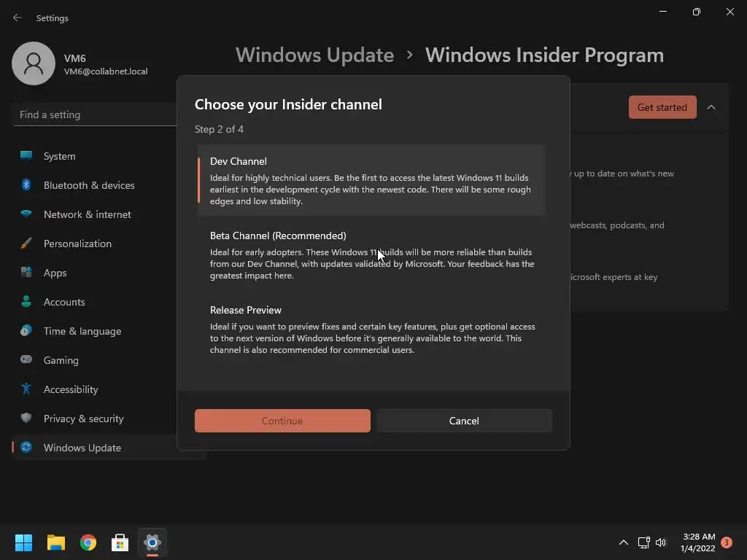The width and height of the screenshot is (747, 560).
Task: Click Windows Update breadcrumb link
Action: [x=315, y=55]
